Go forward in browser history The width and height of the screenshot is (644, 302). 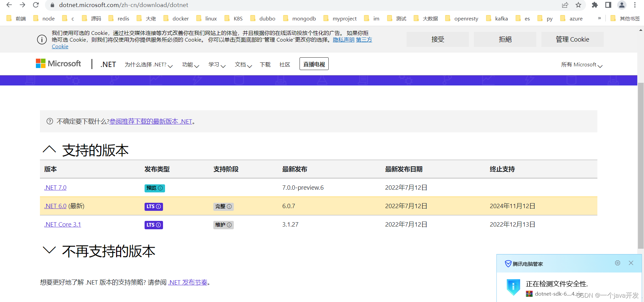pyautogui.click(x=22, y=5)
